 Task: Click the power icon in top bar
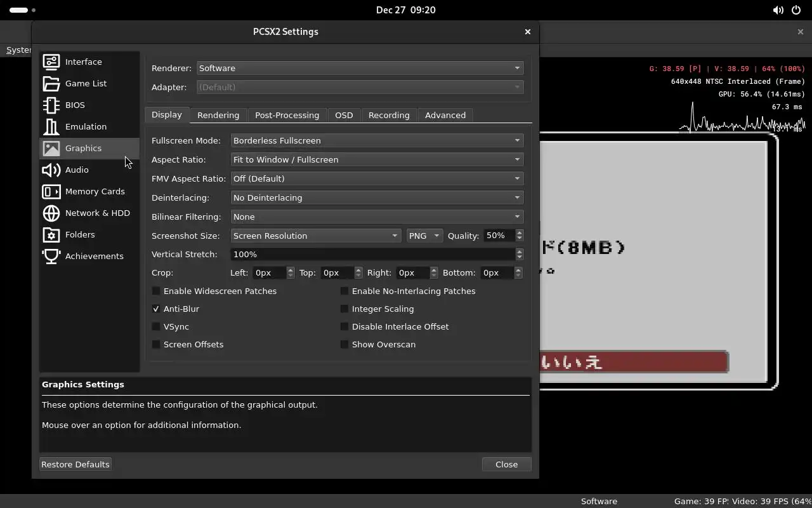796,10
